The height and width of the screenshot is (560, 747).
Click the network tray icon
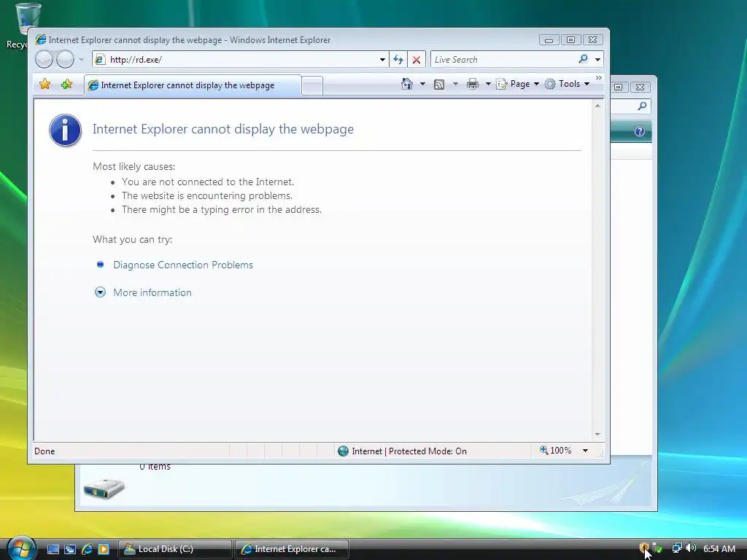click(x=676, y=548)
